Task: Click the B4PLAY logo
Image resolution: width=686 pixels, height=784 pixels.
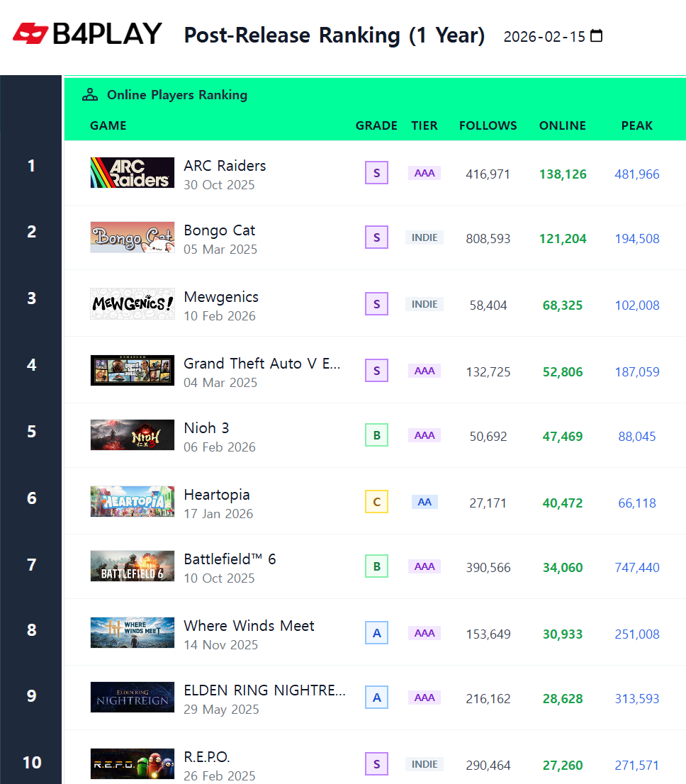Action: (87, 34)
